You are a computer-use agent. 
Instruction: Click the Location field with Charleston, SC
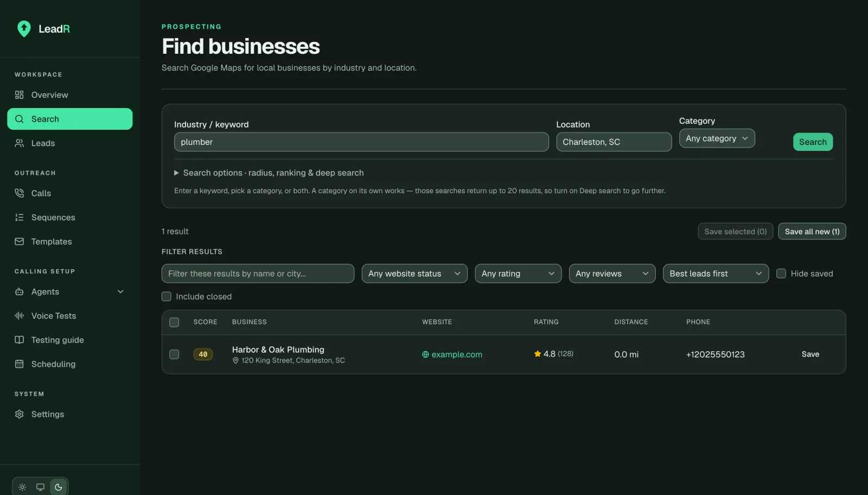614,142
